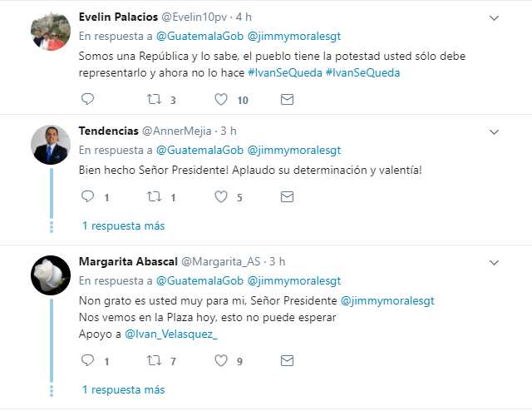Image resolution: width=532 pixels, height=411 pixels.
Task: Like the Tendencias tweet
Action: click(221, 196)
